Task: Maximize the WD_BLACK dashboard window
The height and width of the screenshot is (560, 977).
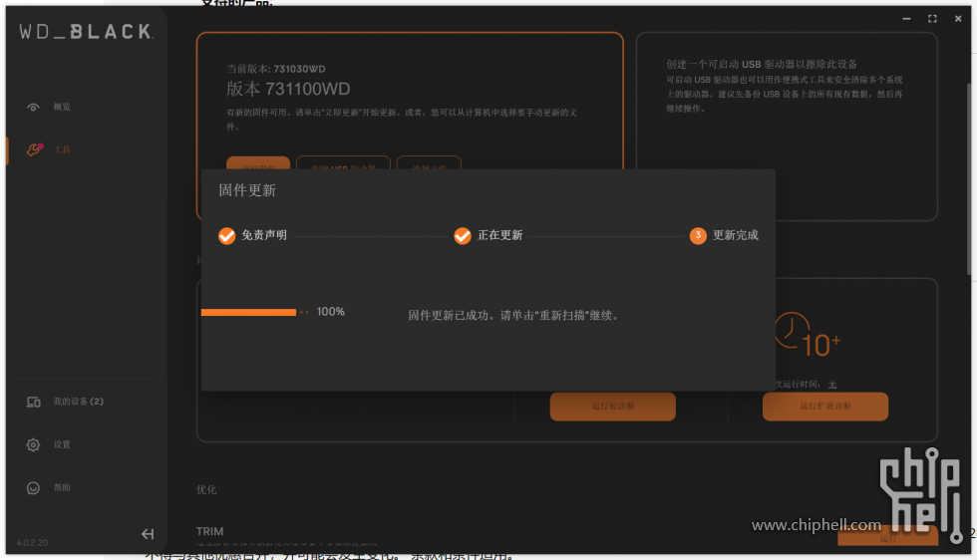Action: click(932, 19)
